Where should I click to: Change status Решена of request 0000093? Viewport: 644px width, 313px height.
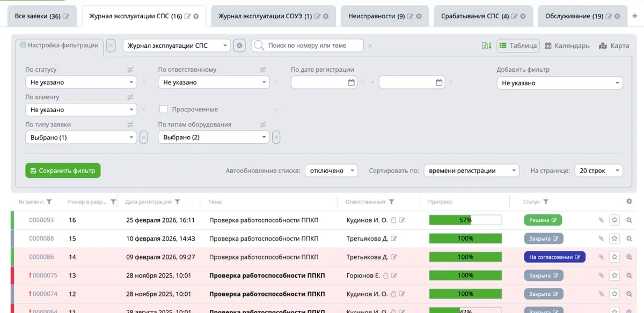point(543,220)
